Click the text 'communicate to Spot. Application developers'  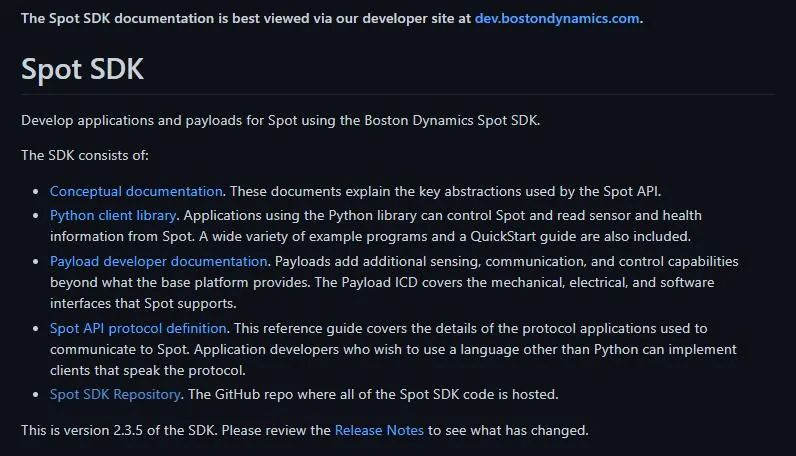pyautogui.click(x=194, y=349)
